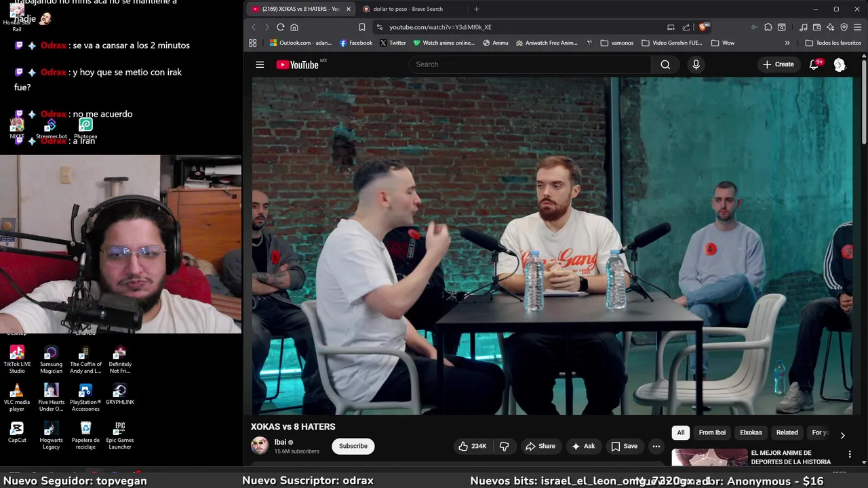Open the Aniwatch Free Anime bookmark
868x488 pixels.
click(547, 43)
